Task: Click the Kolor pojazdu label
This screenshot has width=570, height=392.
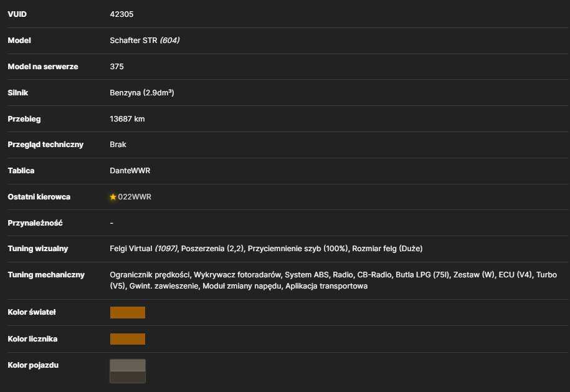Action: click(33, 365)
